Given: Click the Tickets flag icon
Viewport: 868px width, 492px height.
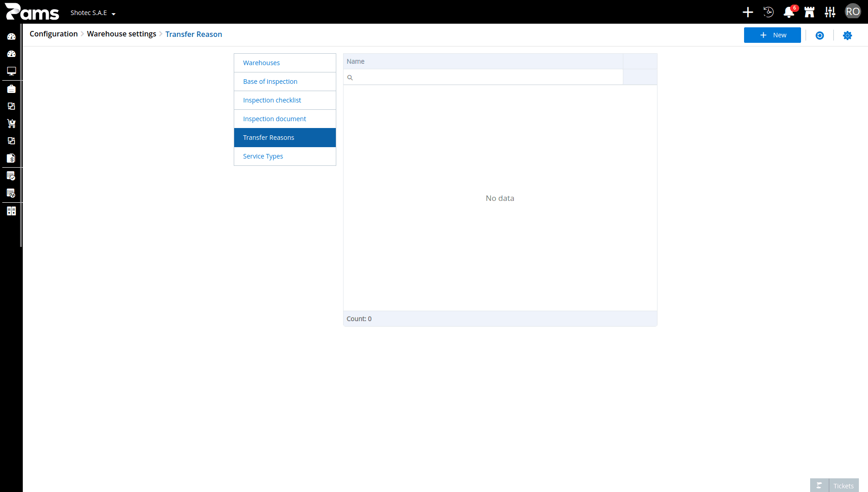Looking at the screenshot, I should click(x=819, y=486).
